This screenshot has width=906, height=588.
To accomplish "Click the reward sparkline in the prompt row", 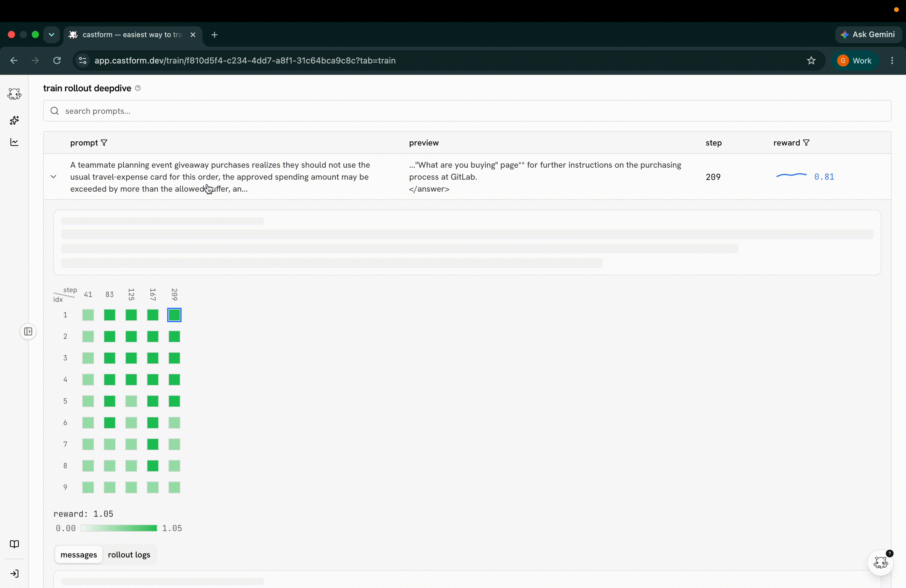I will (x=792, y=175).
